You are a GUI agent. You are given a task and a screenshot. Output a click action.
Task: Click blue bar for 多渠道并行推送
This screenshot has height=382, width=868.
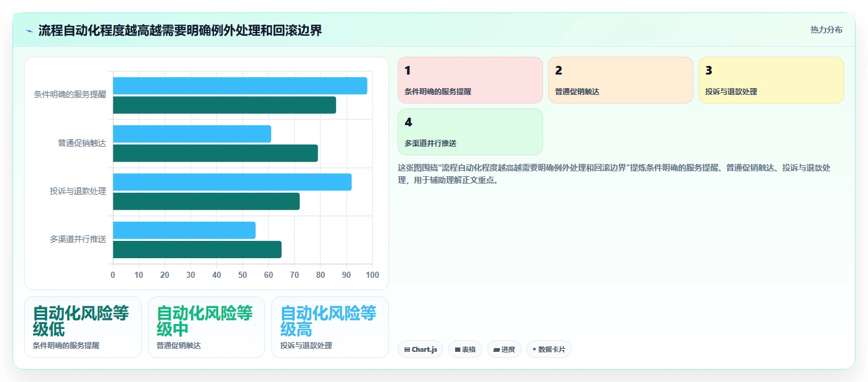coord(184,230)
